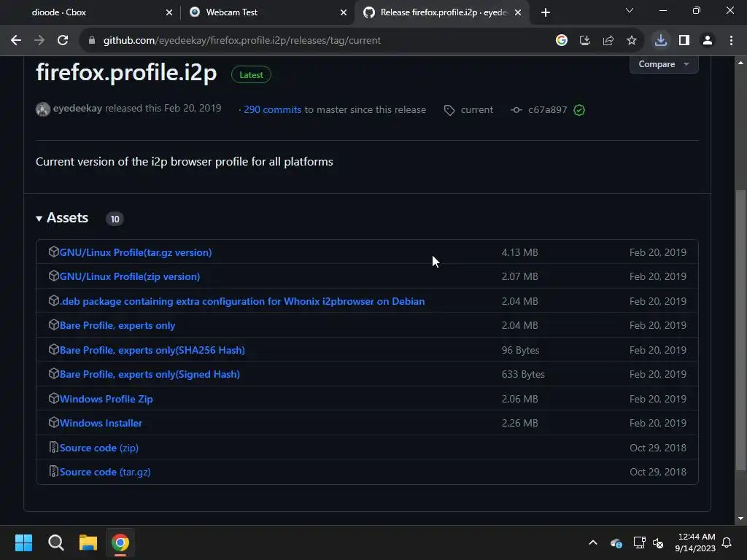Screen dimensions: 747x560
Task: Download Bare Profile, experts only
Action: [117, 326]
